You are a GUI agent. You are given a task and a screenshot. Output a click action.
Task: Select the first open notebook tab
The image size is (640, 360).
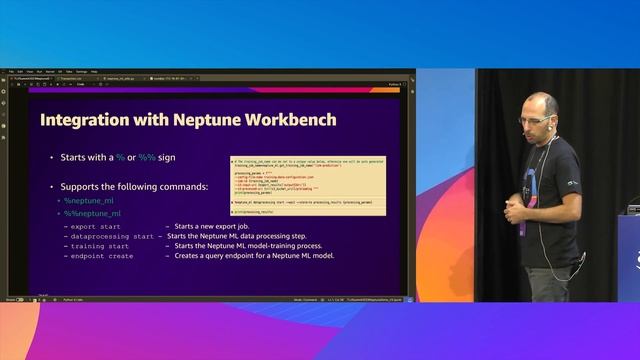(31, 78)
